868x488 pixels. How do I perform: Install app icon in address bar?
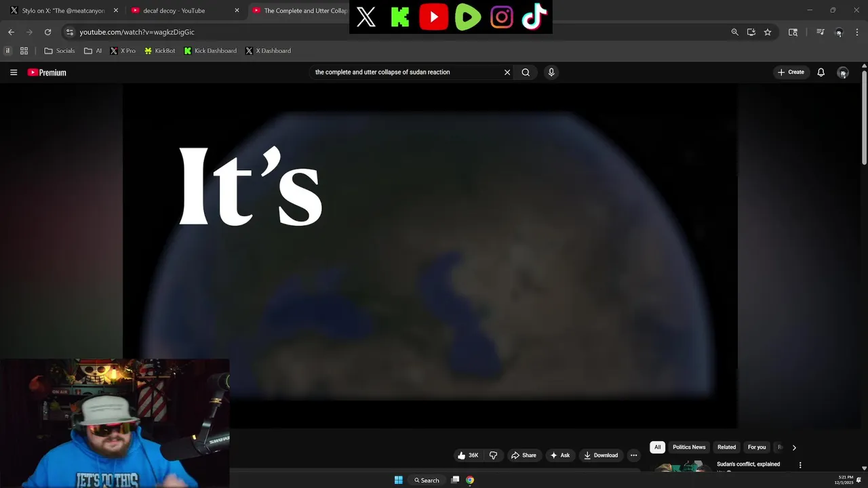(x=751, y=32)
